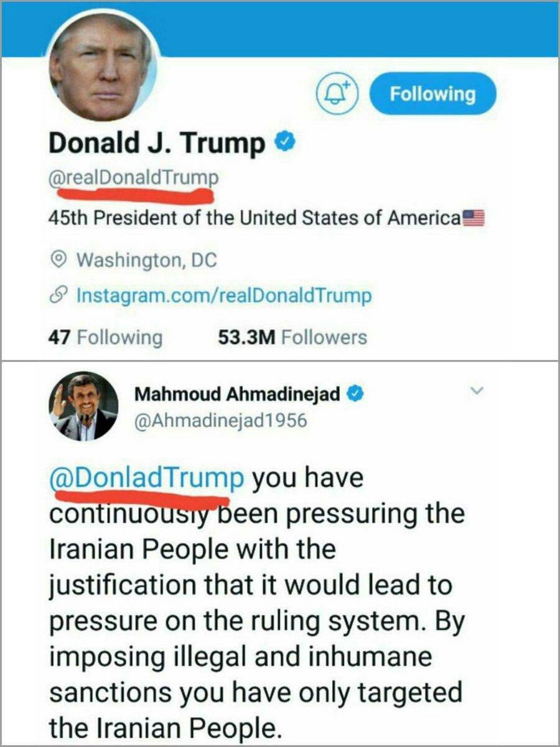Click the American flag emoji in bio
Viewport: 560px width, 747px height.
[x=474, y=218]
